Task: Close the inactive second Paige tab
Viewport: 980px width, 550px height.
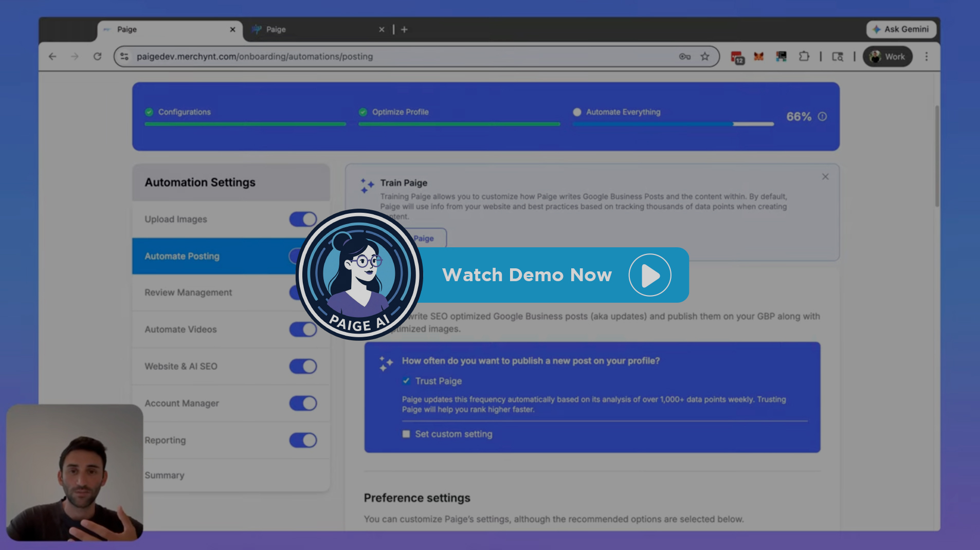Action: [x=382, y=30]
